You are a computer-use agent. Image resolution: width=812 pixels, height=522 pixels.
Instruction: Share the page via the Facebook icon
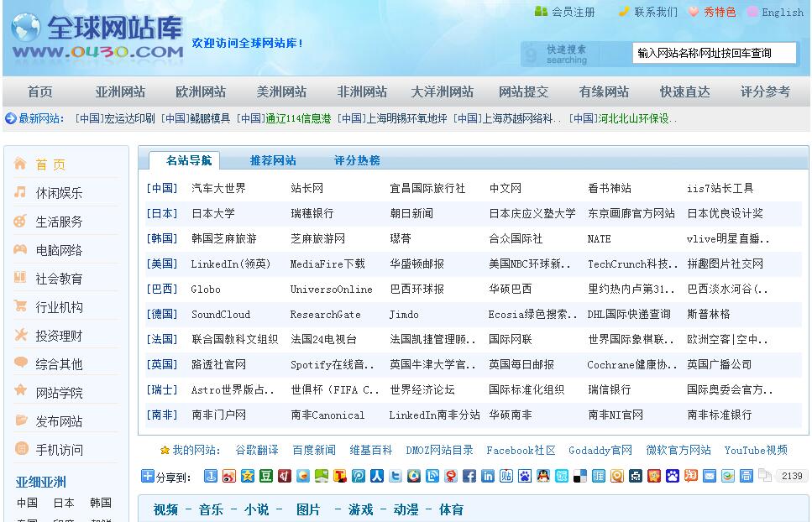click(469, 476)
